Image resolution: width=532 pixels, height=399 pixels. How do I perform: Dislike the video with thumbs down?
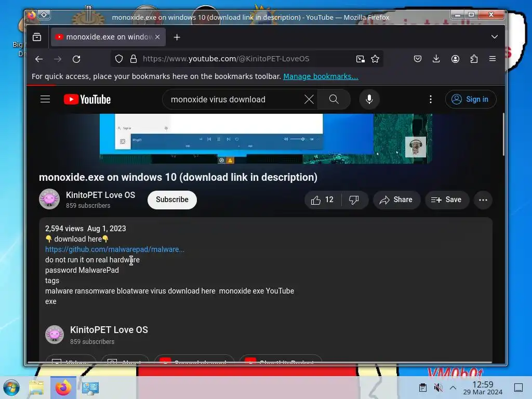tap(354, 200)
